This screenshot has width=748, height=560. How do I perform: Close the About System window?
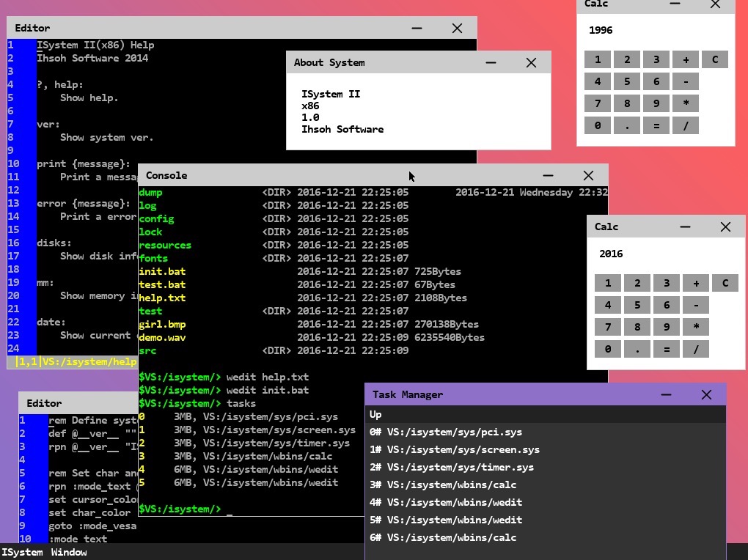(x=531, y=63)
